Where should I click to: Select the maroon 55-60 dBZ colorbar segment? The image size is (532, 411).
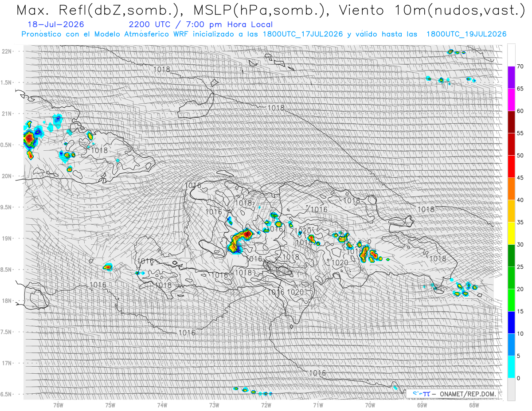(511, 122)
